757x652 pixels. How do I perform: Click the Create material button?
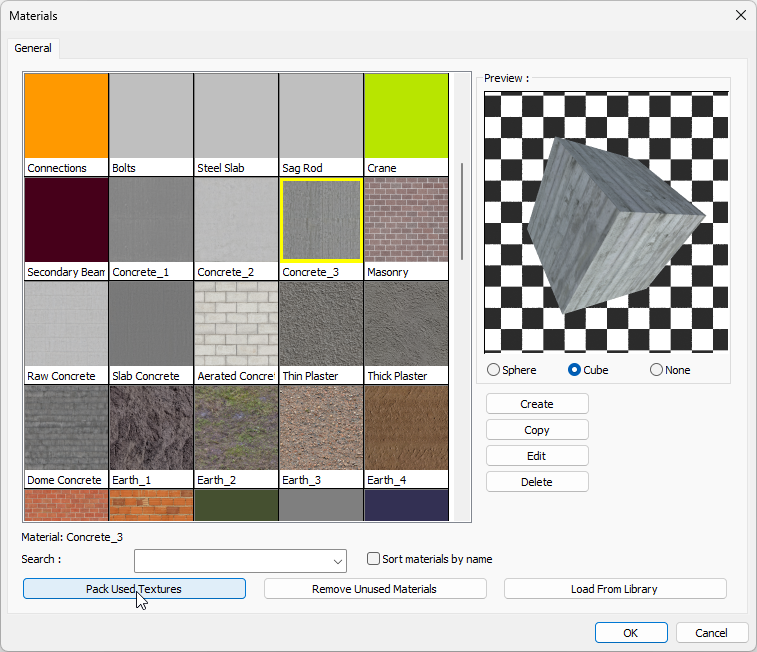click(x=537, y=404)
